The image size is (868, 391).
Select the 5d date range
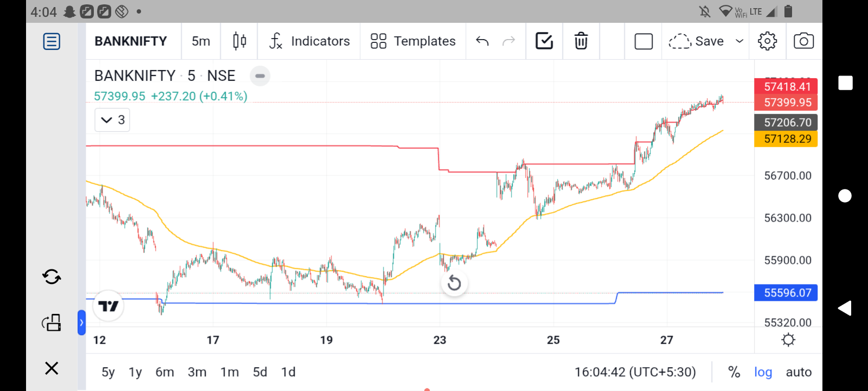click(x=260, y=372)
